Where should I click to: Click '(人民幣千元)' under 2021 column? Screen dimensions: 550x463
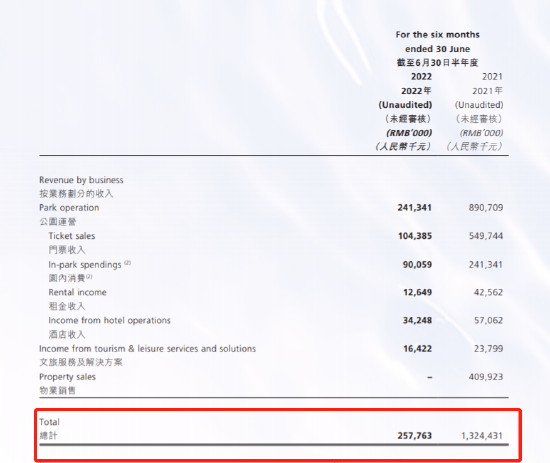point(475,146)
